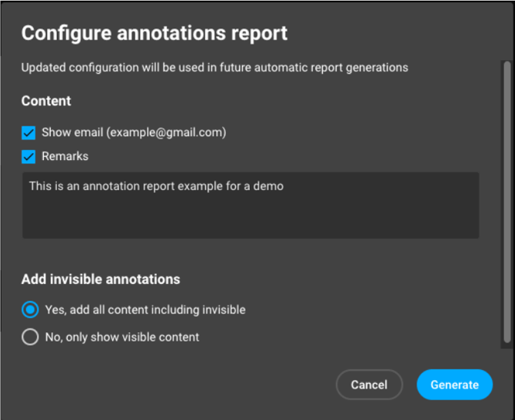
Task: Click the 'Add invisible annotations' heading
Action: point(101,279)
